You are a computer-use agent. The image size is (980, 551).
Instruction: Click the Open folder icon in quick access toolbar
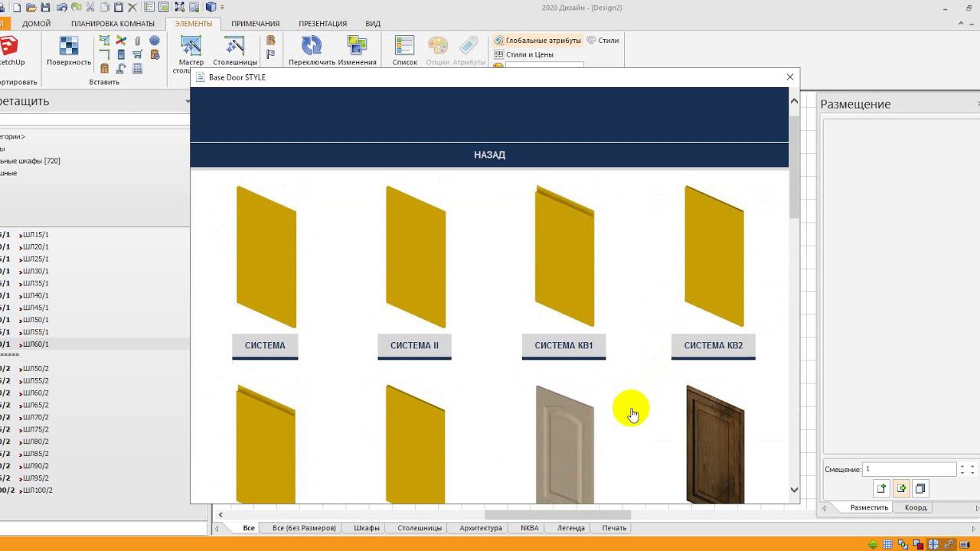coord(31,8)
